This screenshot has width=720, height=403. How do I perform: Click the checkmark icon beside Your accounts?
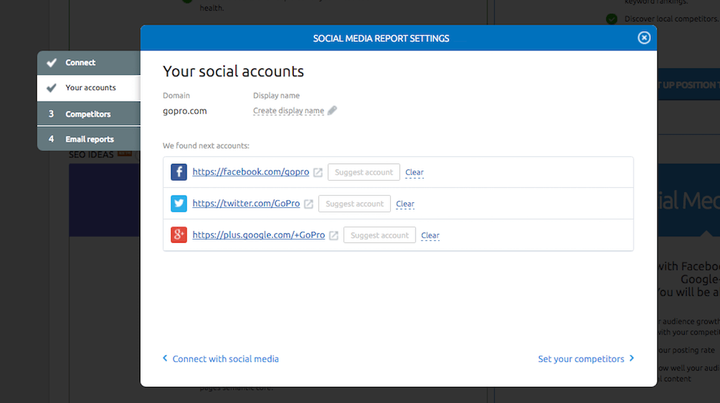pos(51,87)
